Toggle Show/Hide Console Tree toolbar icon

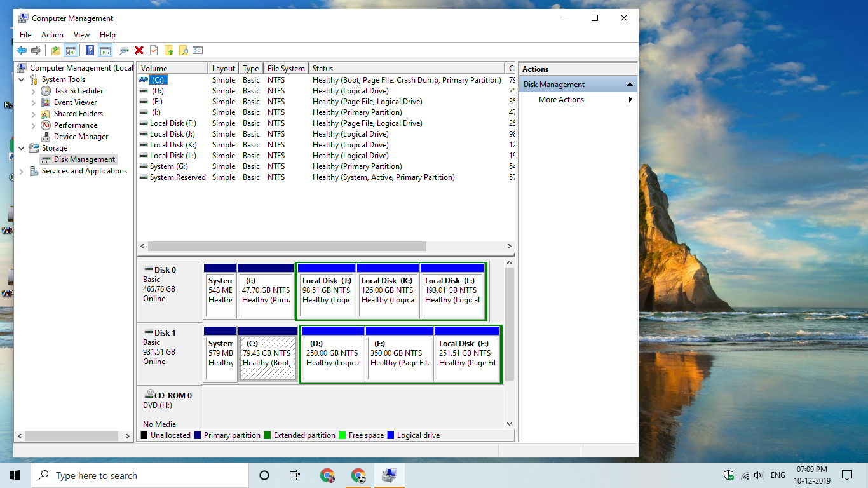(71, 50)
